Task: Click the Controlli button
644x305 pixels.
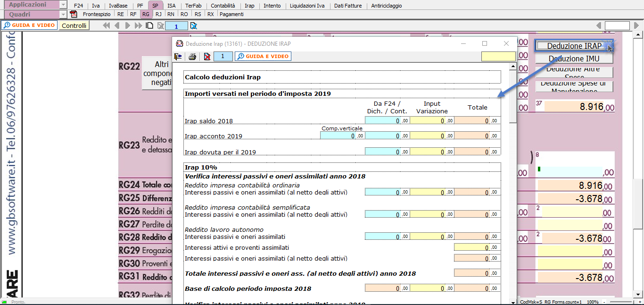Action: (x=74, y=25)
